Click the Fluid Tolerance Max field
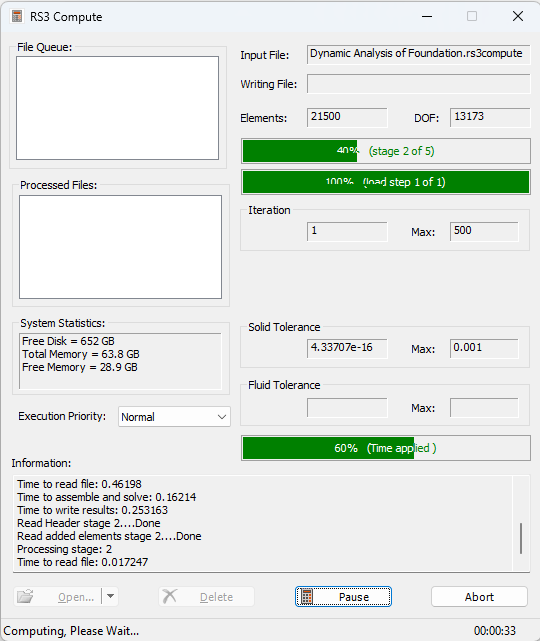Screen dimensions: 540x641 [x=484, y=408]
